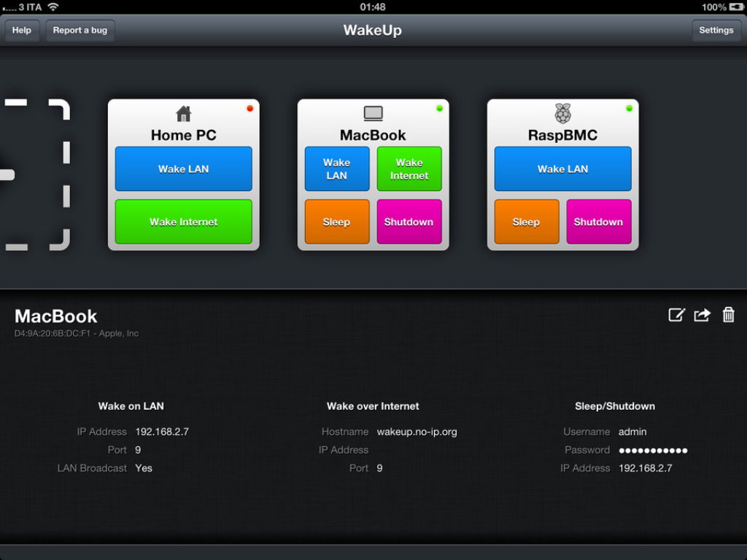Tap the trash icon to delete MacBook
Viewport: 747px width, 560px height.
tap(729, 315)
